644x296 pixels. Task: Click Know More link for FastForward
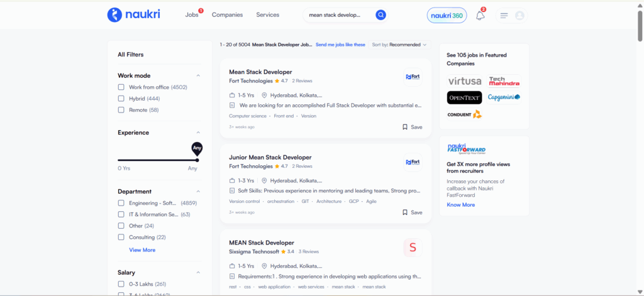pyautogui.click(x=461, y=205)
